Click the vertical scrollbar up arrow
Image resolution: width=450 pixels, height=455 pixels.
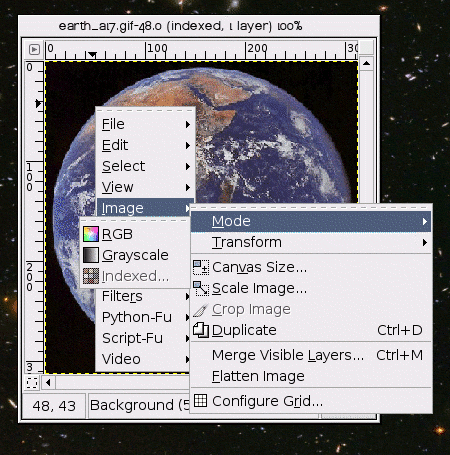tap(367, 63)
